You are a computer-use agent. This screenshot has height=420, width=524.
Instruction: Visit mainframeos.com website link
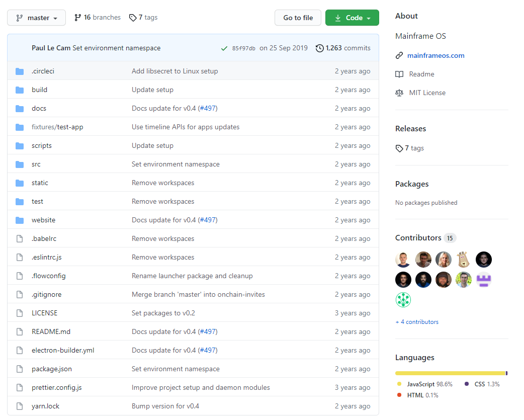[436, 55]
